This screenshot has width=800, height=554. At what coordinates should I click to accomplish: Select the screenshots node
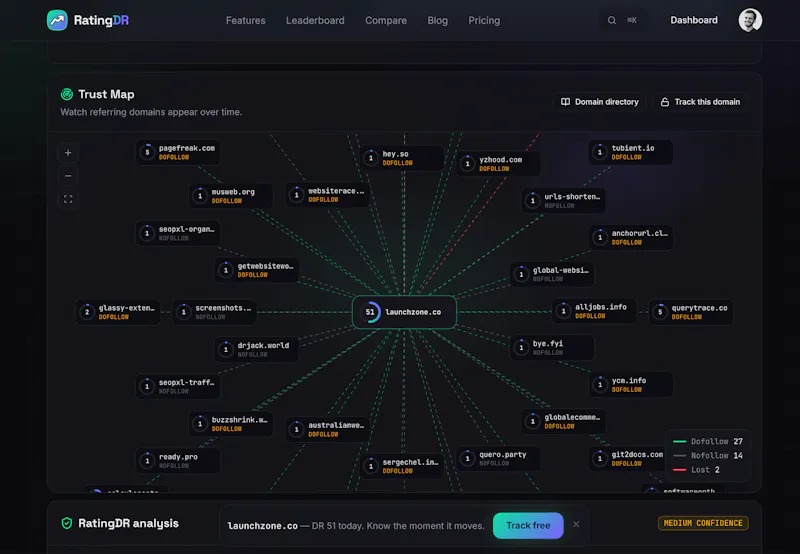pyautogui.click(x=214, y=312)
